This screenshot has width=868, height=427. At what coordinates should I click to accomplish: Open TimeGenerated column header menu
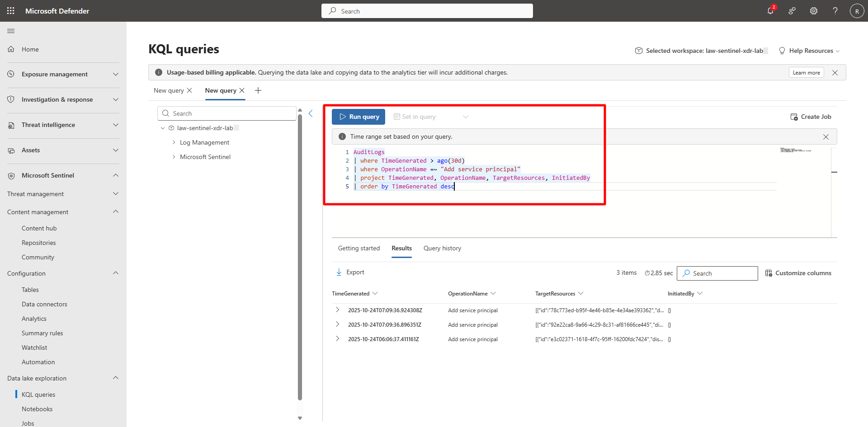point(375,294)
